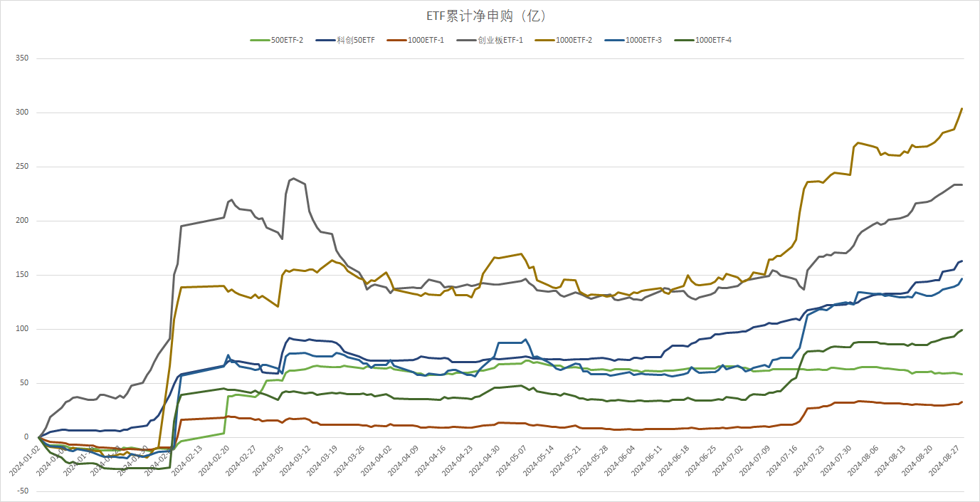980x502 pixels.
Task: Click the 2024-08-27 date on the x-axis
Action: [x=946, y=460]
